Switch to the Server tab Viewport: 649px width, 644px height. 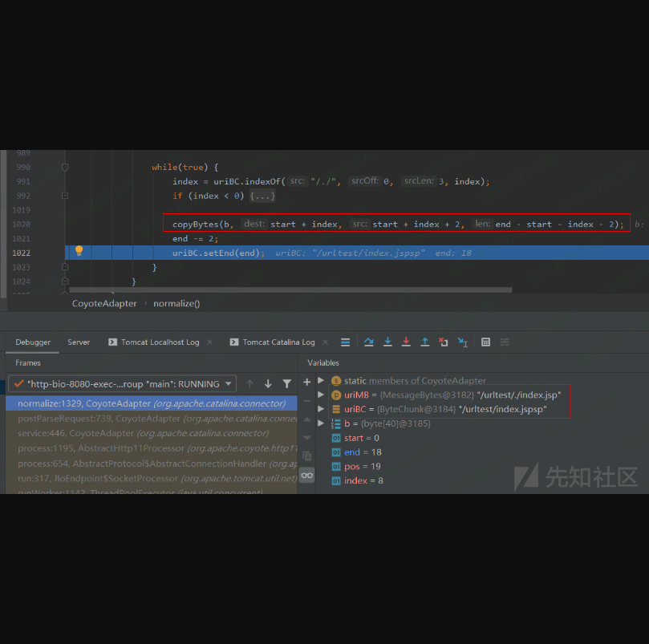point(79,342)
